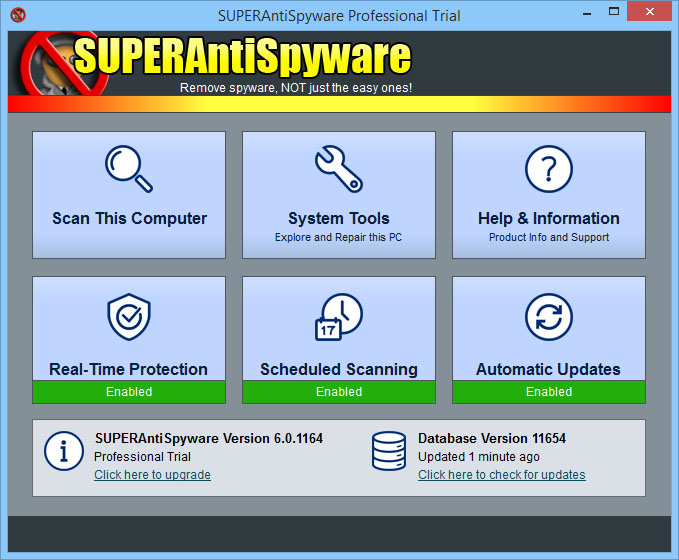Toggle Automatic Updates Enabled status bar
Image resolution: width=679 pixels, height=560 pixels.
point(548,392)
